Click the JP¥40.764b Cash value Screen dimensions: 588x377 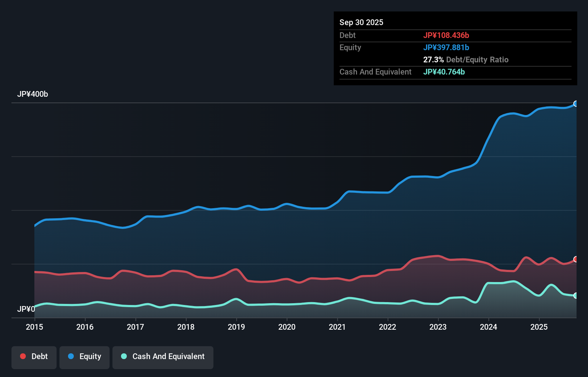444,72
